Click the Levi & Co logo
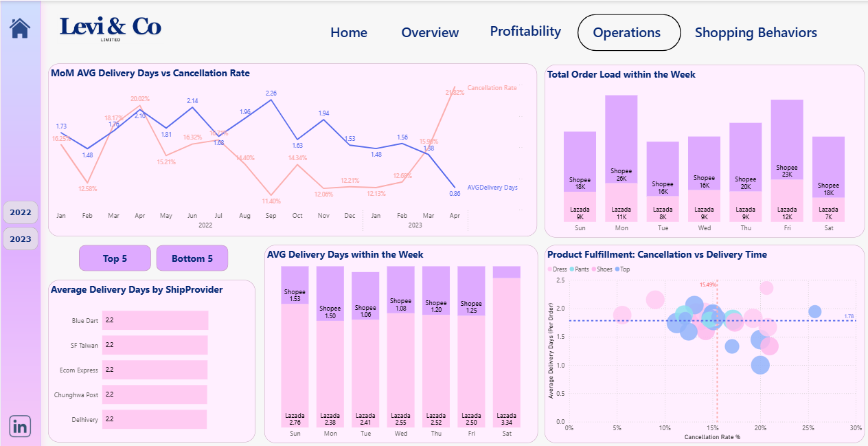868x446 pixels. (x=111, y=28)
